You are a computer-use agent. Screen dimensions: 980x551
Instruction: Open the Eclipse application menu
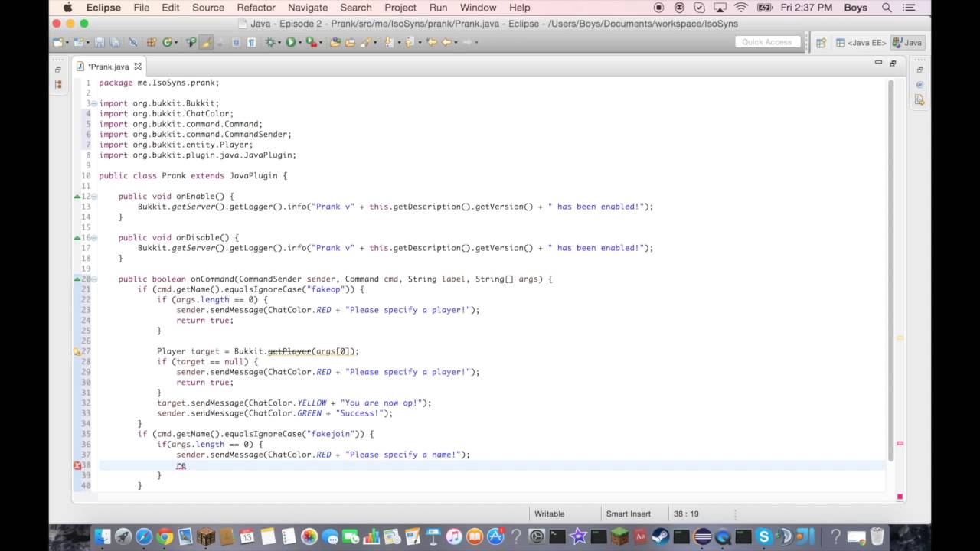tap(103, 8)
